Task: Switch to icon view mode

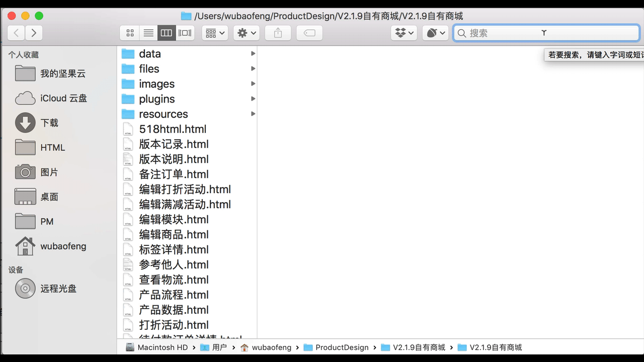Action: 130,33
